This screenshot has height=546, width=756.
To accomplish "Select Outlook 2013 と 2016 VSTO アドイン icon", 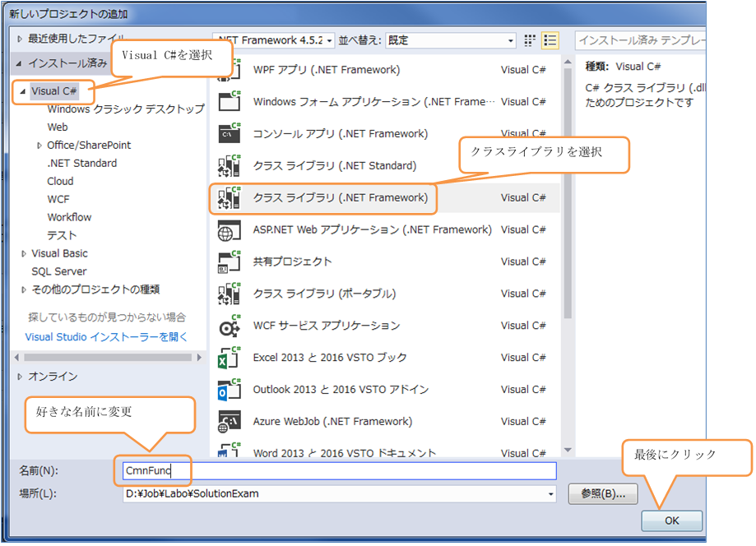I will (x=229, y=391).
